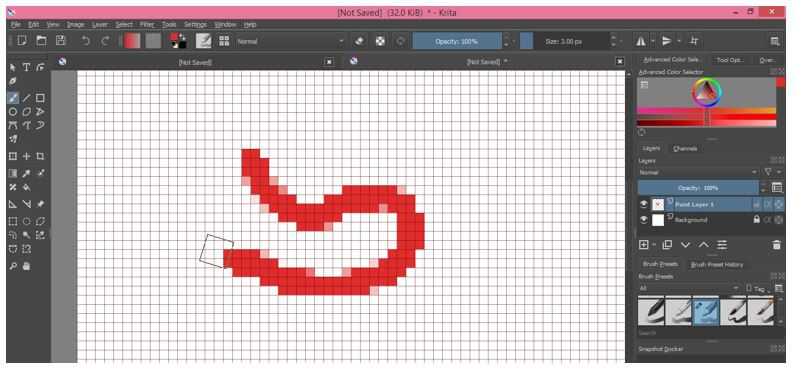Choose the Calligraphy tool
Screen dimensions: 797x370
[13, 81]
